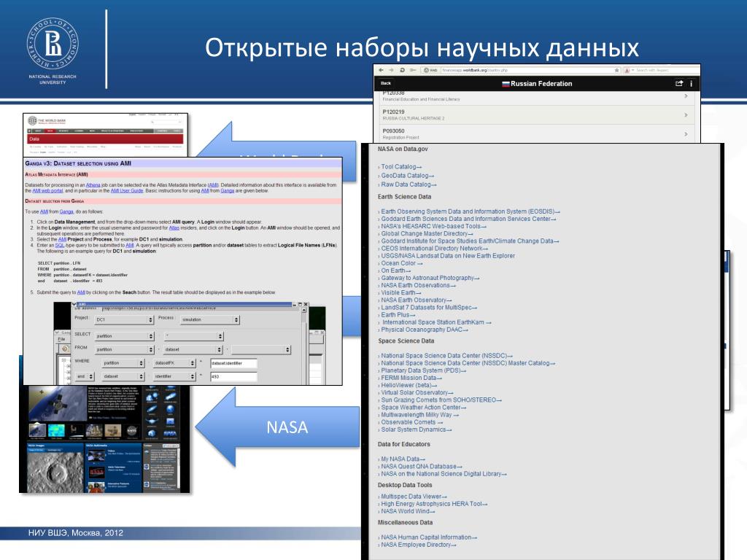Open the Planetary Data System (PDS) link
This screenshot has height=560, width=747.
coord(422,370)
